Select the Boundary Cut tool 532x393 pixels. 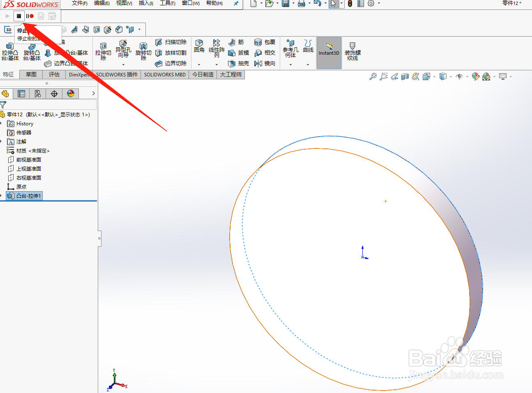pos(171,63)
